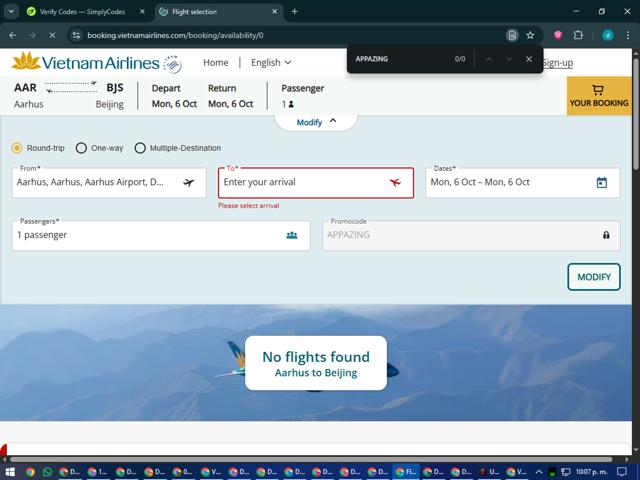Open the pink shield extension icon
This screenshot has height=480, width=640.
pos(558,35)
